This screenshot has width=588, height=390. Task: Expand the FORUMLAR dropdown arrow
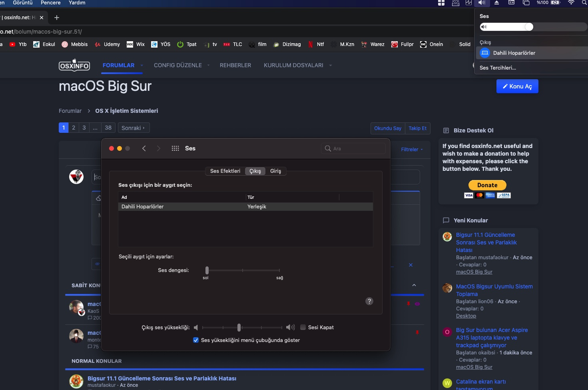[x=142, y=65]
